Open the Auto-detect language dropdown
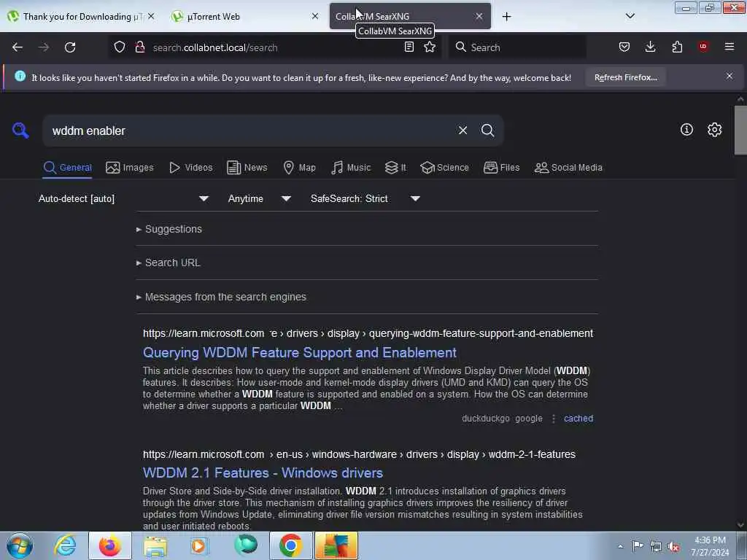The width and height of the screenshot is (747, 560). (x=124, y=198)
